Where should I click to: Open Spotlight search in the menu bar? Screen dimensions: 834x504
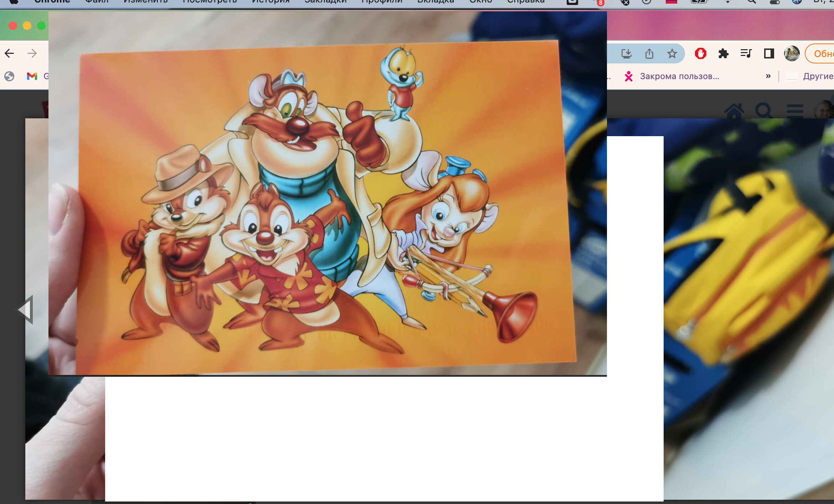(751, 1)
